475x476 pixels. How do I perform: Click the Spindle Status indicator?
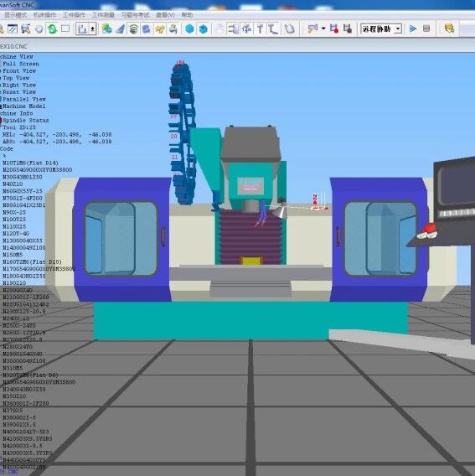click(x=26, y=121)
